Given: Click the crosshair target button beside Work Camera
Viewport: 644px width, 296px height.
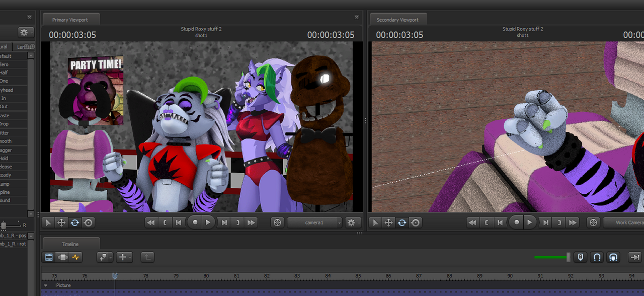Looking at the screenshot, I should pyautogui.click(x=593, y=222).
